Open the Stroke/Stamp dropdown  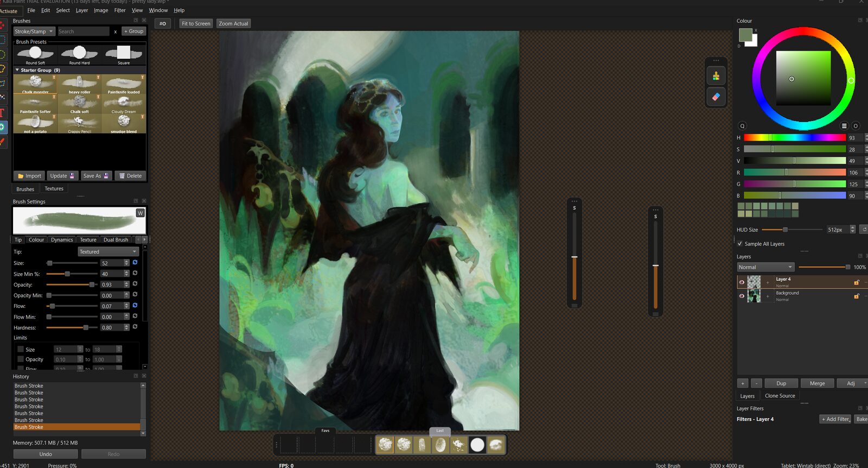(x=34, y=31)
